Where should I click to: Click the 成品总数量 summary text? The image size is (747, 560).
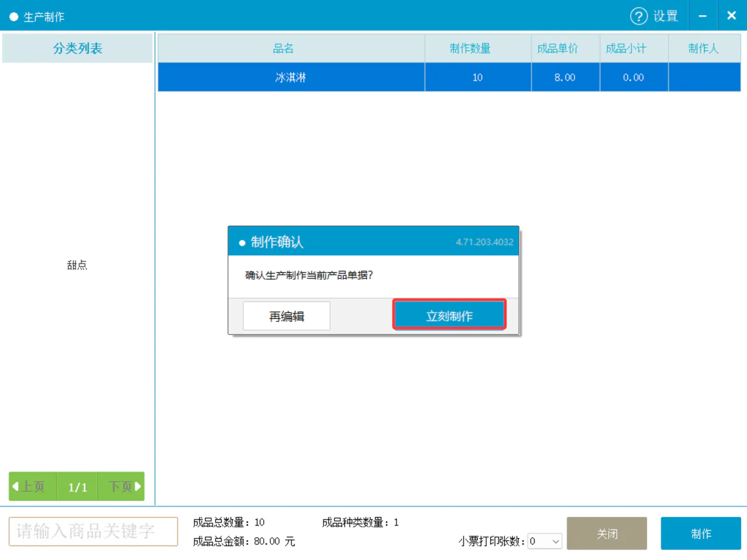(229, 522)
